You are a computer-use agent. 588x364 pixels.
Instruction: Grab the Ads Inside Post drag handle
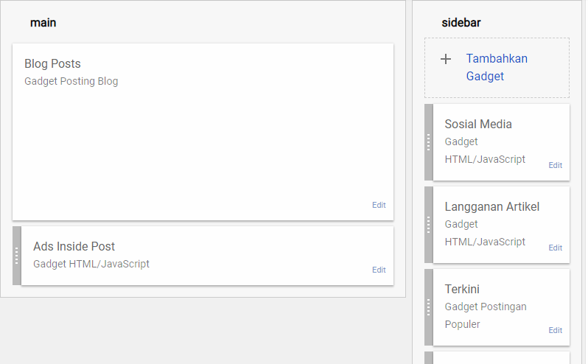(16, 256)
